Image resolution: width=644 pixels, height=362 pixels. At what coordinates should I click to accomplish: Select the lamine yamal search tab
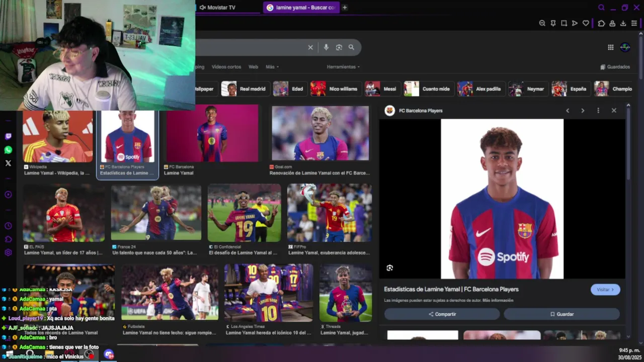[x=300, y=8]
